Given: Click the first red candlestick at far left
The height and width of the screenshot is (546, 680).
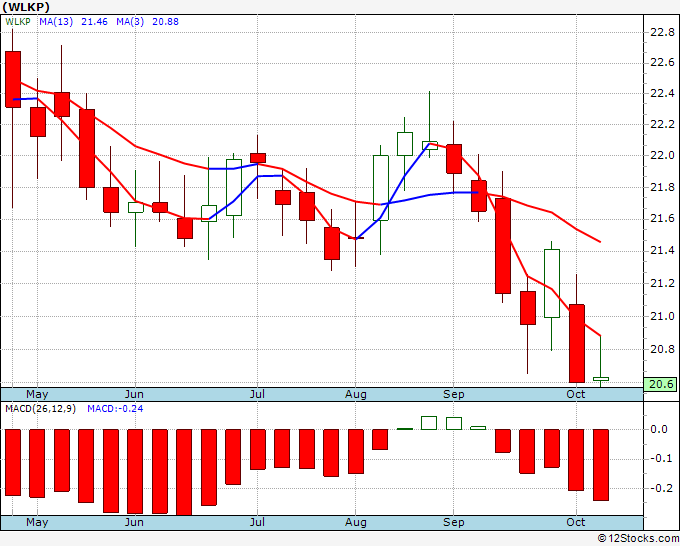Looking at the screenshot, I should (13, 79).
